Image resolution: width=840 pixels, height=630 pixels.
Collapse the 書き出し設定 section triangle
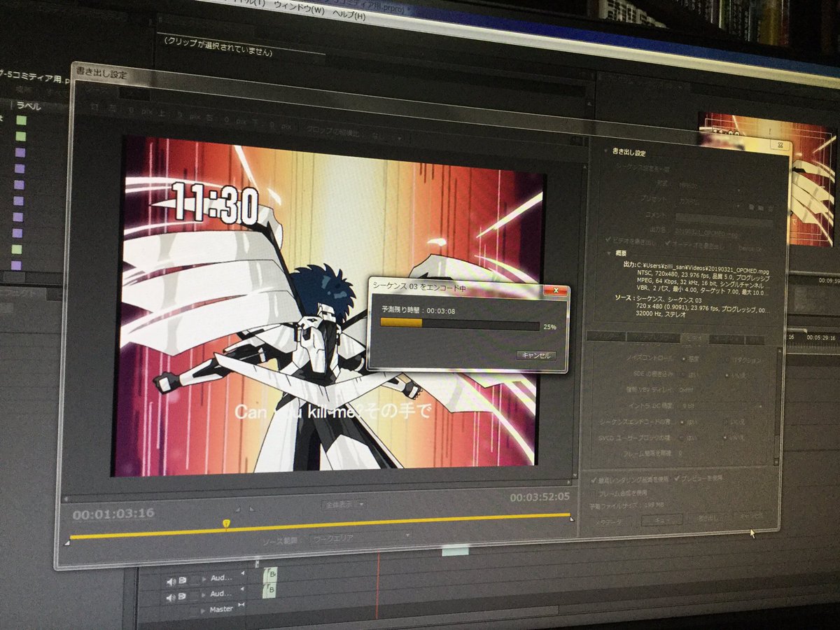606,150
